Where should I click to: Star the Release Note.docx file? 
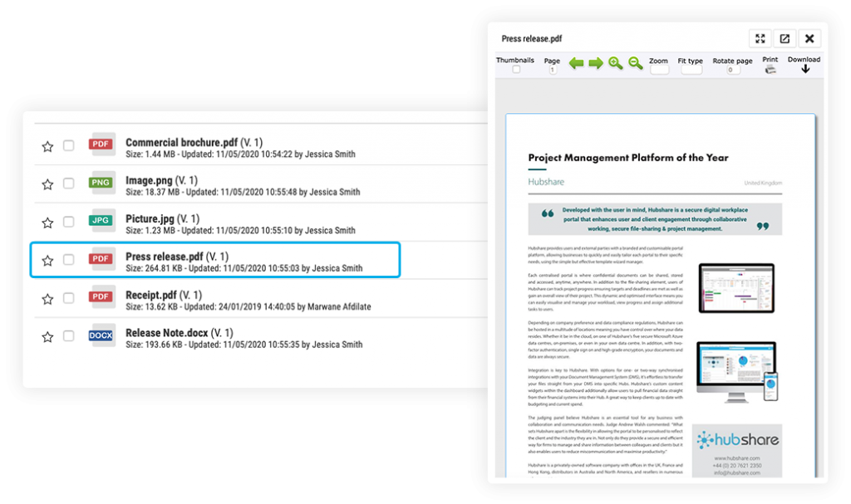[47, 337]
